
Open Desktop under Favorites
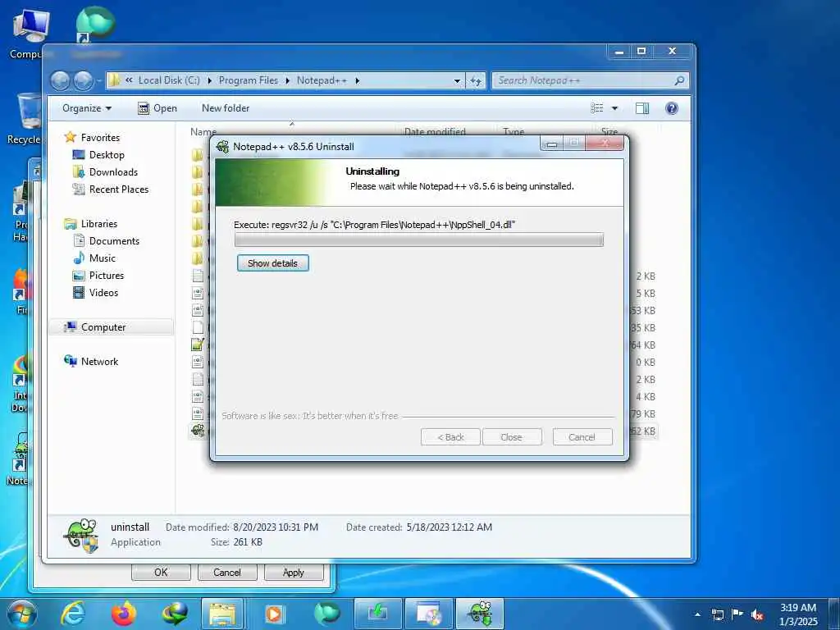[107, 155]
